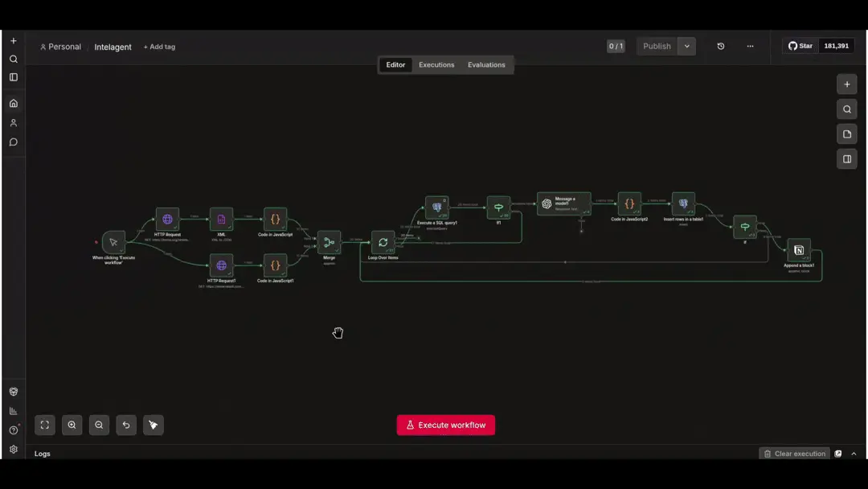
Task: Select the If node before Notion
Action: pyautogui.click(x=745, y=227)
